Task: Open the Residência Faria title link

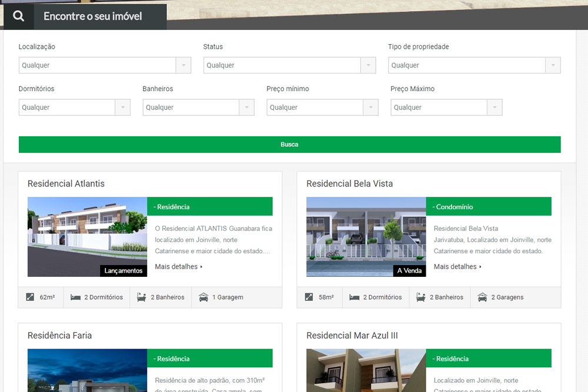Action: 59,336
